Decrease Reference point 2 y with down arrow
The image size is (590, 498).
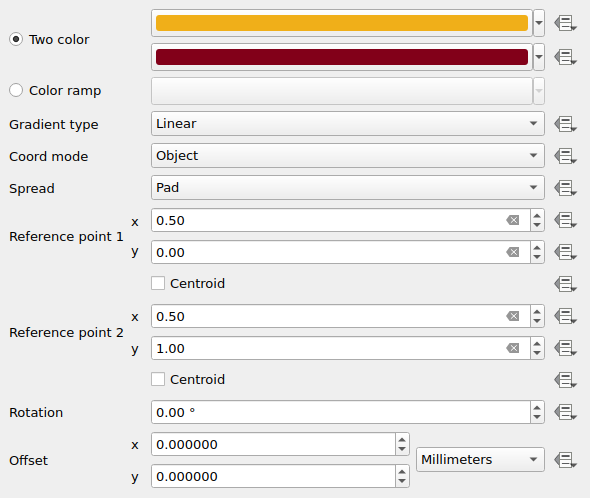pos(537,353)
